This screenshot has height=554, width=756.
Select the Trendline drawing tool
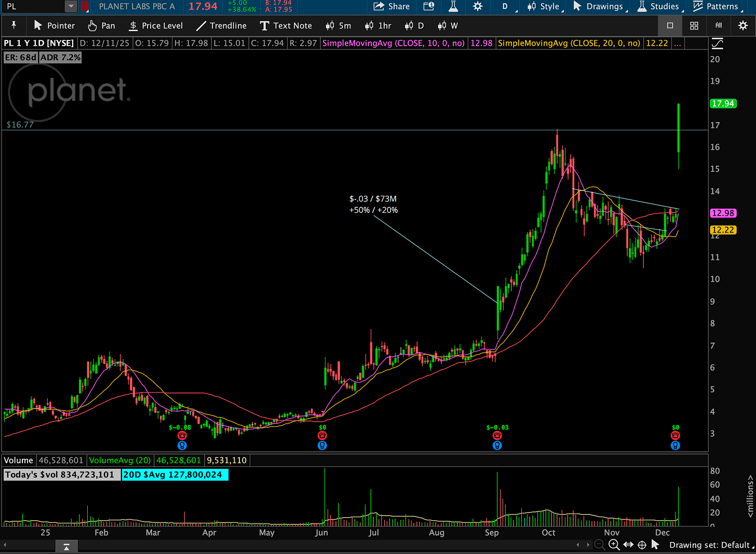point(221,25)
